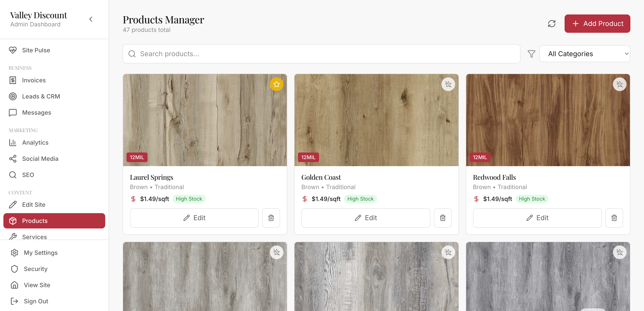Open the Invoices section
644x311 pixels.
tap(13, 80)
